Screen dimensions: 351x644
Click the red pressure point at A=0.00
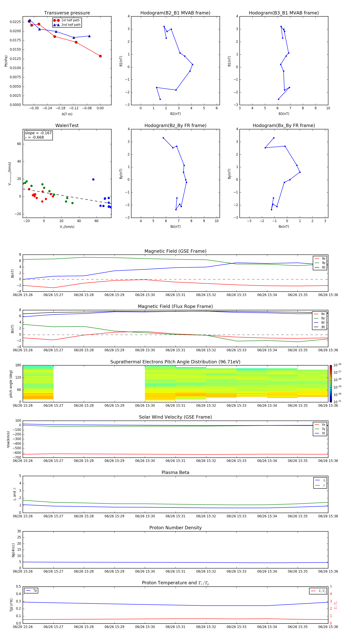(100, 56)
